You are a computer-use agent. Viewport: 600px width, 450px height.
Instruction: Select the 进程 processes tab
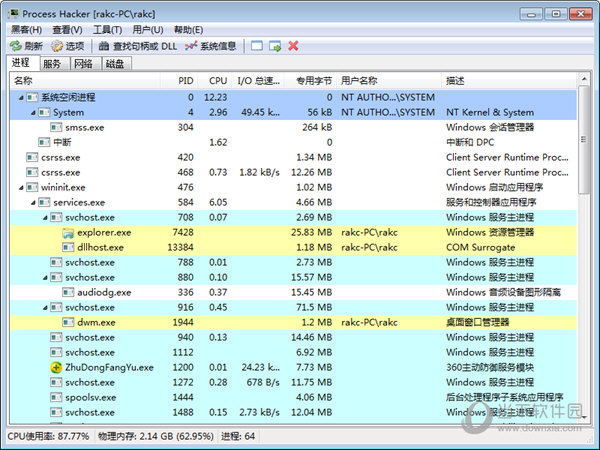coord(23,62)
